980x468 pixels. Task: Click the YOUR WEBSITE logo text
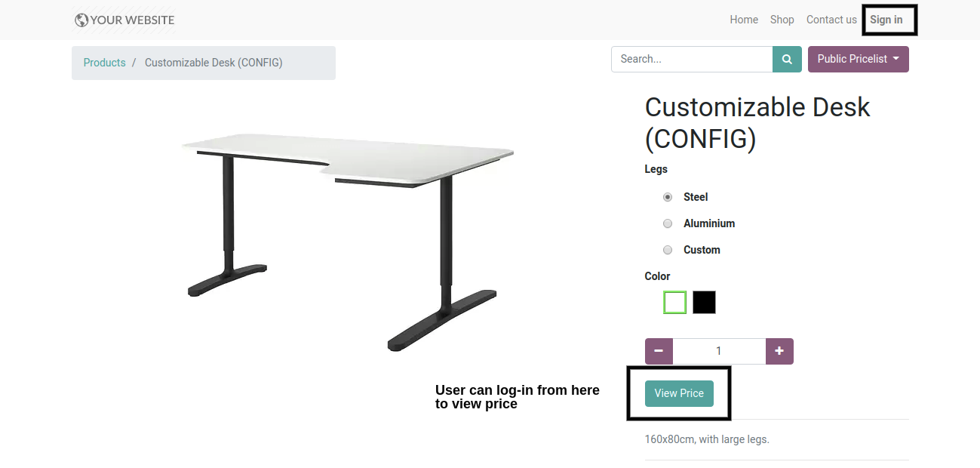132,20
